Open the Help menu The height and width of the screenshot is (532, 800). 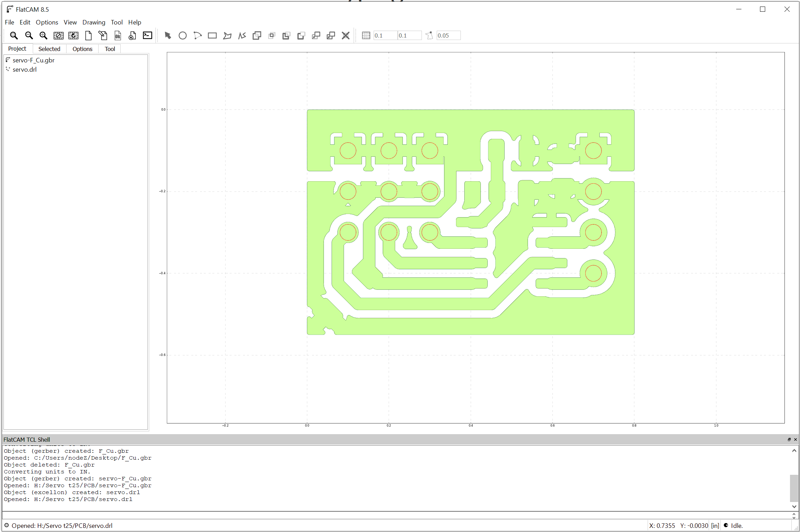click(134, 22)
